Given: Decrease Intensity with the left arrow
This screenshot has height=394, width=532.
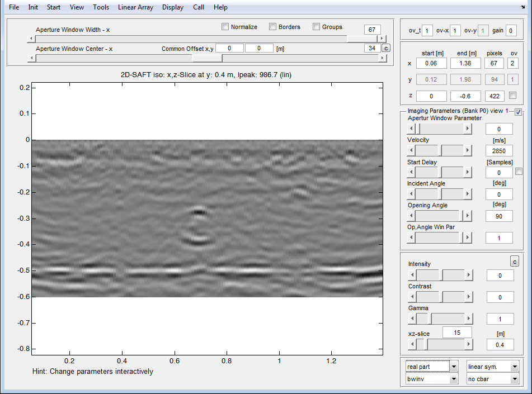Looking at the screenshot, I should pos(412,275).
